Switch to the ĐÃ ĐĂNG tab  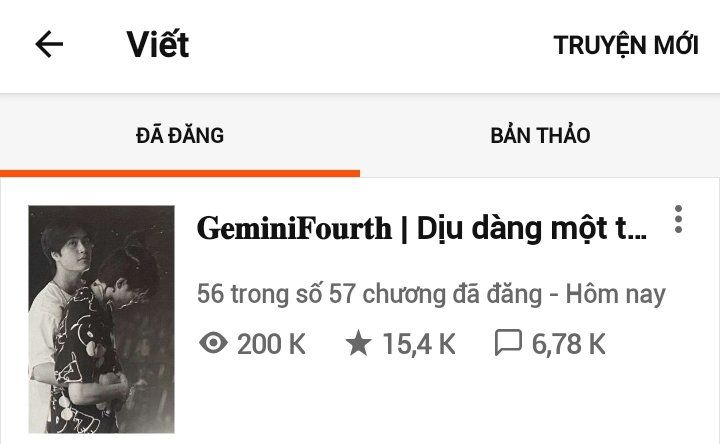point(180,136)
